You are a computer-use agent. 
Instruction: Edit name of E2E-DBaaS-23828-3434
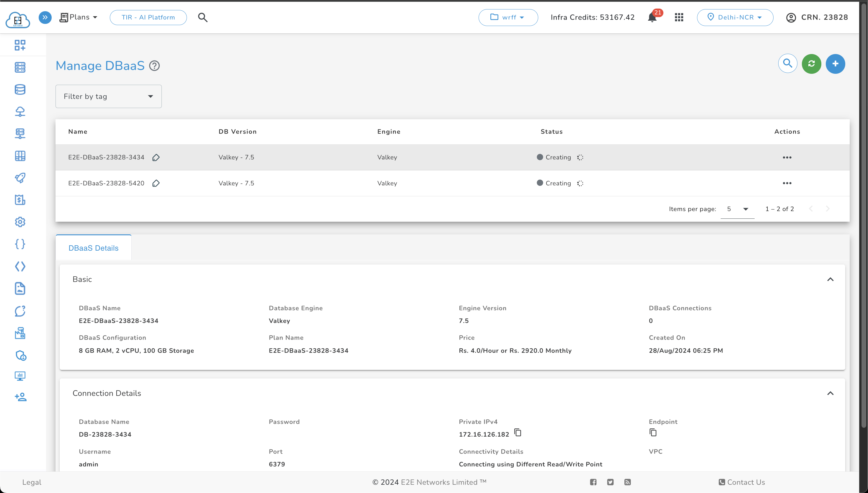coord(156,157)
